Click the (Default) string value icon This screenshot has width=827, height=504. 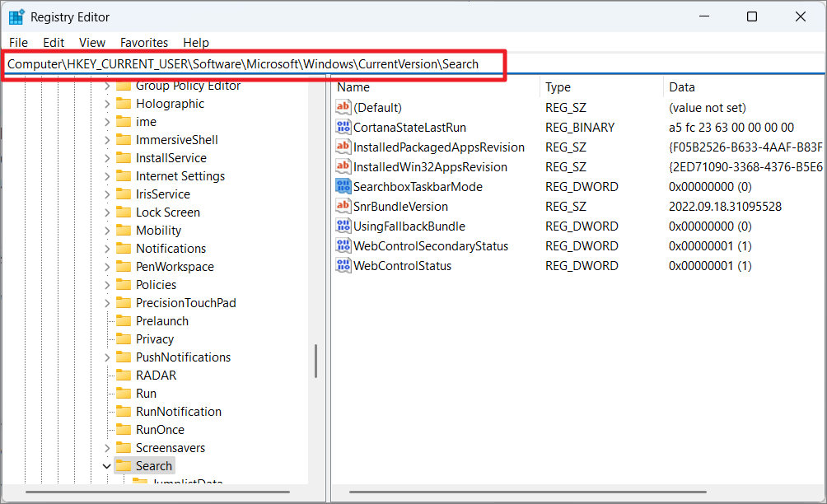[x=343, y=108]
